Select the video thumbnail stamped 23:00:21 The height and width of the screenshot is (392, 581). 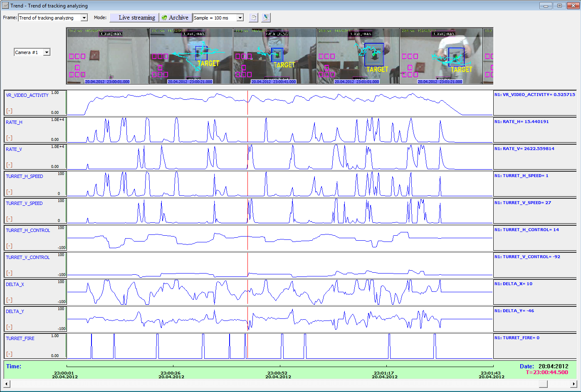(191, 56)
